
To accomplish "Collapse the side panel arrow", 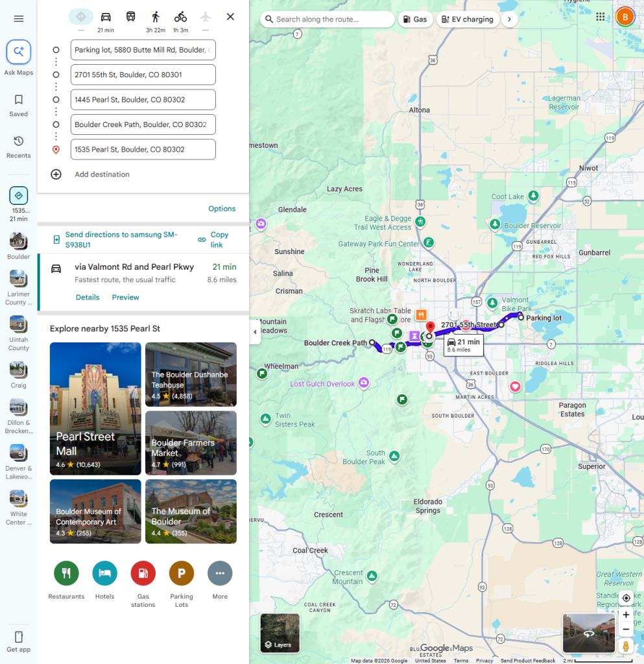I will click(254, 332).
